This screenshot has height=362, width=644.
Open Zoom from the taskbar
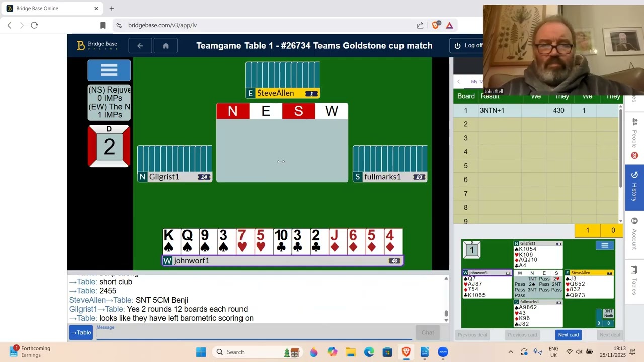(x=443, y=352)
